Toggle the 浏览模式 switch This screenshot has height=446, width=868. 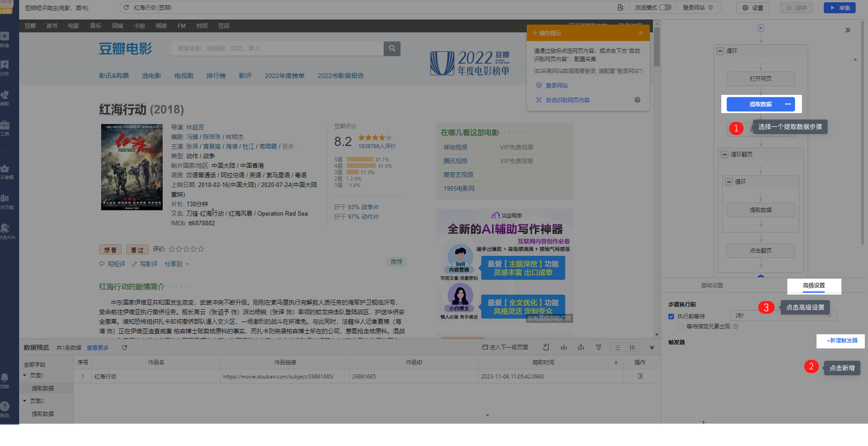[665, 7]
